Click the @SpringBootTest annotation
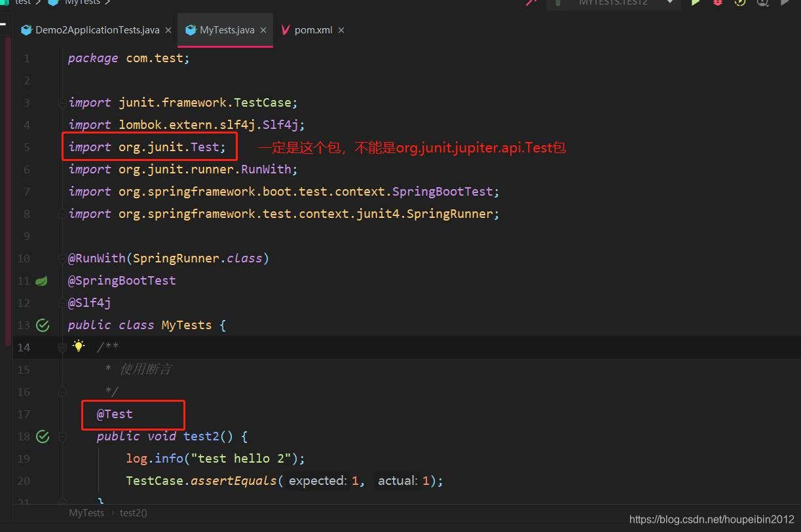Viewport: 801px width, 532px height. (122, 281)
